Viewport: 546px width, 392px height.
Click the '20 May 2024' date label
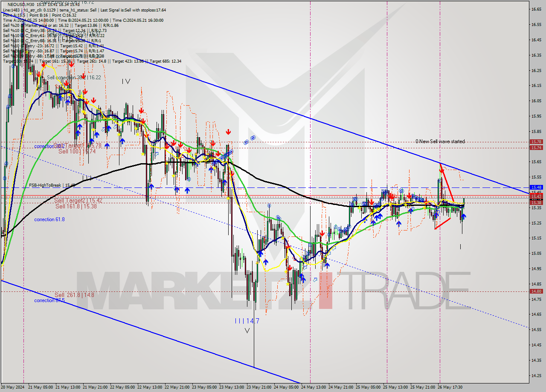tap(12, 387)
